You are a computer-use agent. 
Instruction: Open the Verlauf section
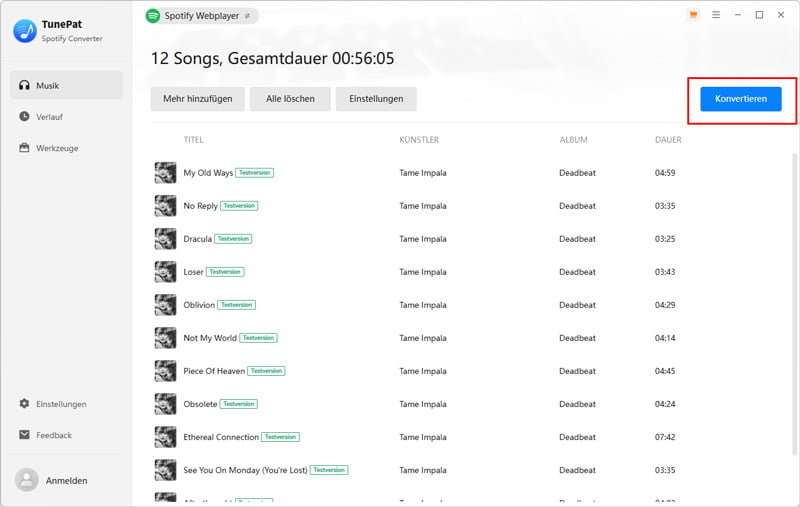(x=66, y=116)
